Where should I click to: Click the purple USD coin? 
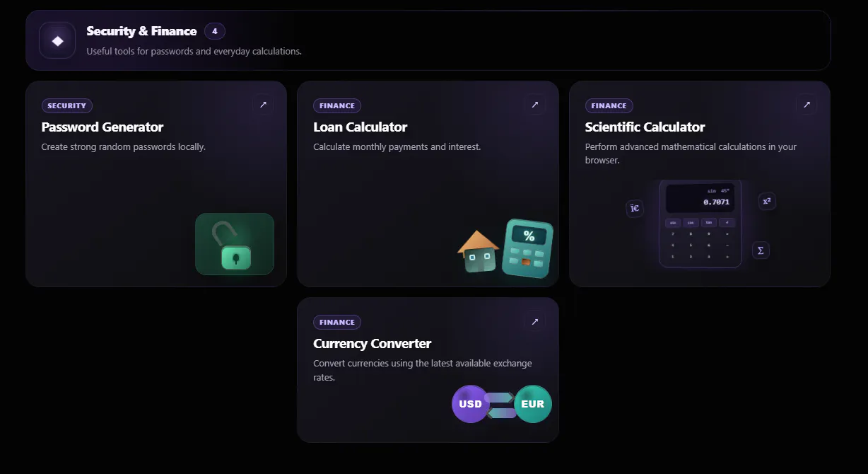pos(470,404)
